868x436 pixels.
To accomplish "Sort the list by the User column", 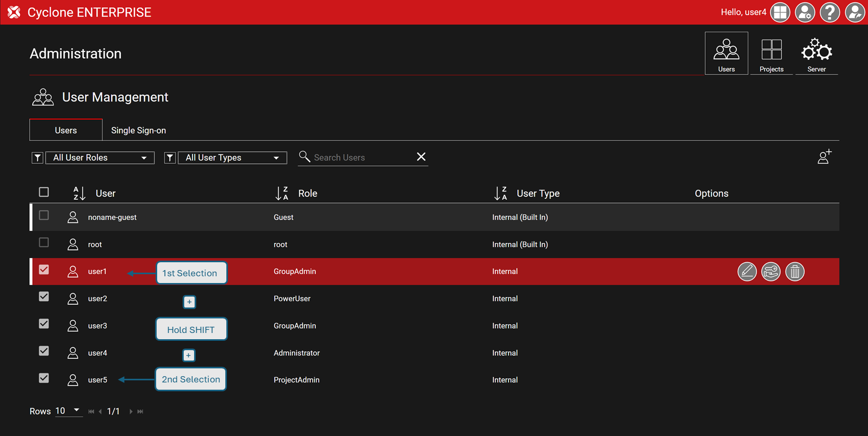I will coord(79,194).
